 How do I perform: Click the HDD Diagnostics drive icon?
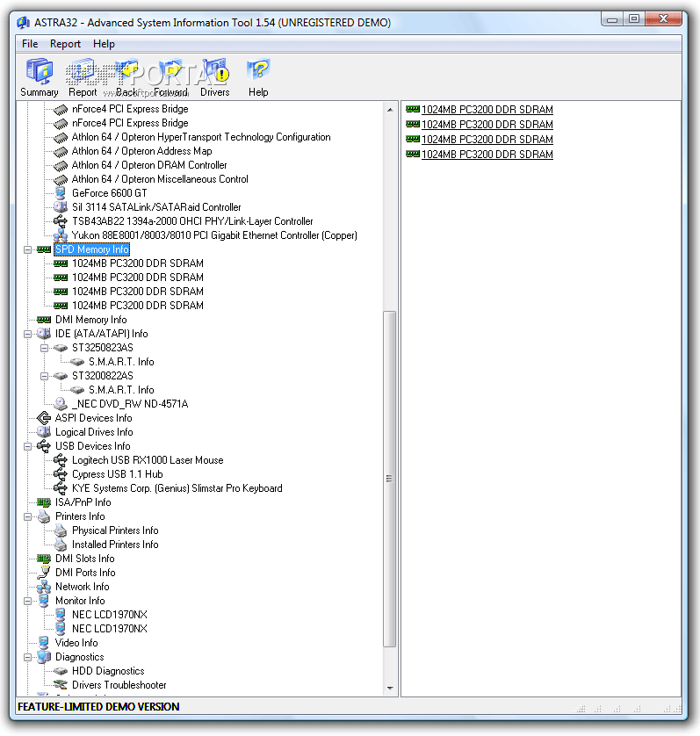pos(61,671)
